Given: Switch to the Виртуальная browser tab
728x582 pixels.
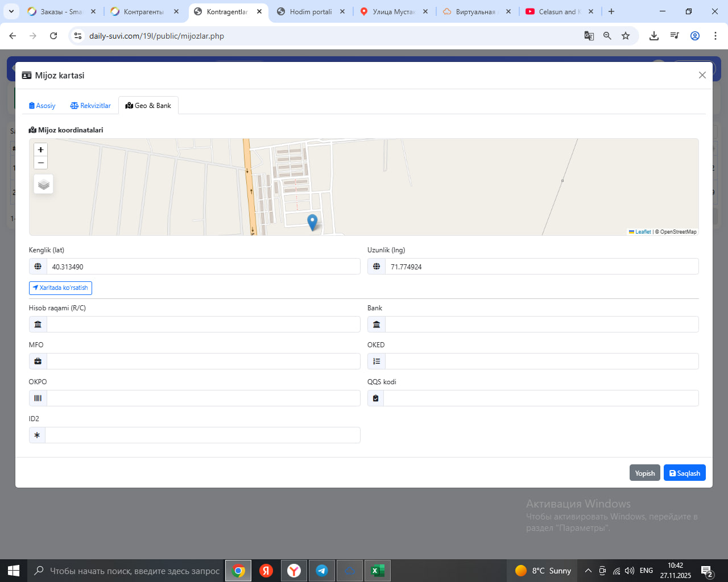Looking at the screenshot, I should 477,11.
